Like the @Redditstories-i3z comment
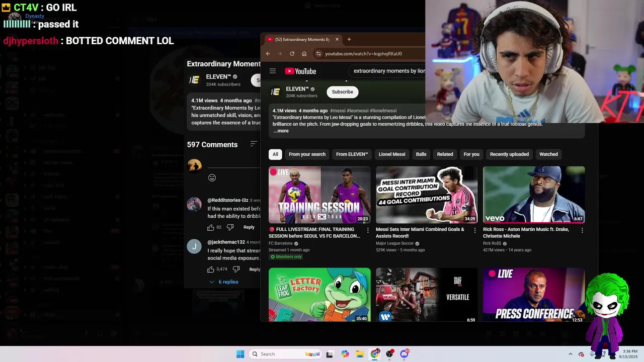Image resolution: width=644 pixels, height=362 pixels. coord(211,227)
